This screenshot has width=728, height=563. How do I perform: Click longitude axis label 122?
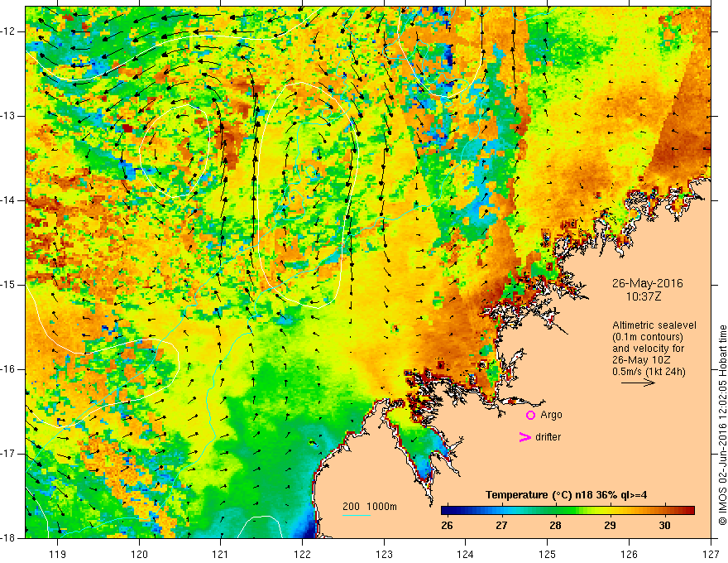[302, 554]
